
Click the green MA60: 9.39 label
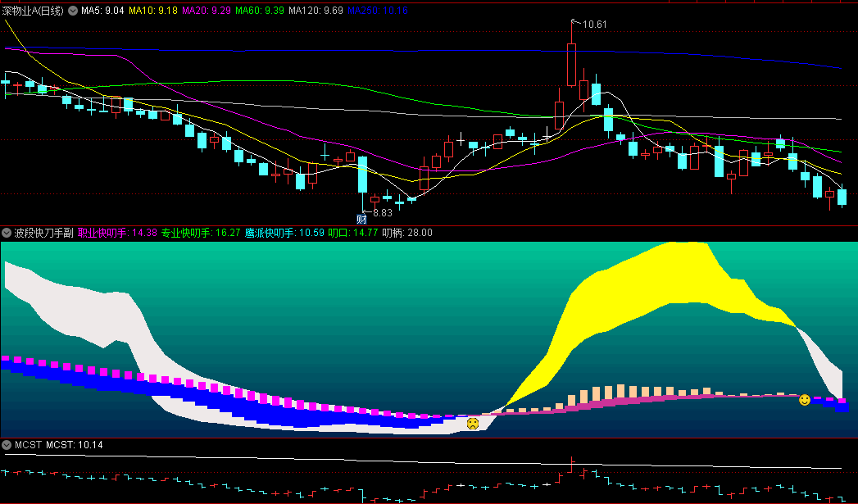[x=260, y=11]
